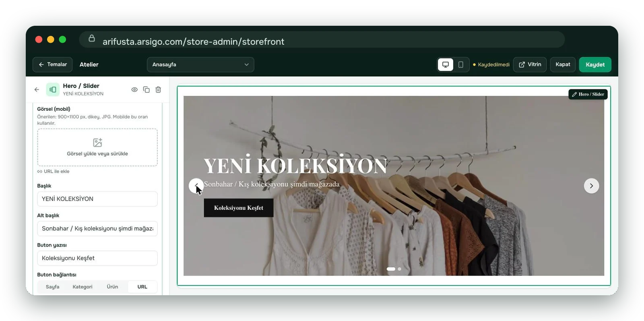Screen dimensions: 644x321
Task: Click Koleksiyonu Keşfet button in preview
Action: [x=239, y=208]
